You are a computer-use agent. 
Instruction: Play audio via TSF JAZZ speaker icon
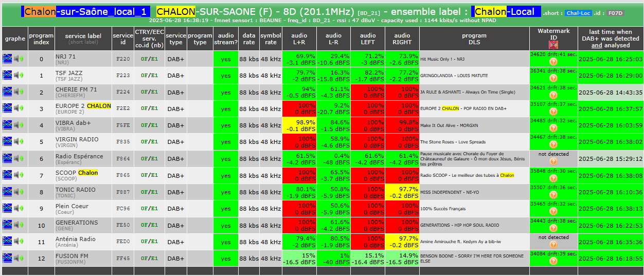pos(19,76)
